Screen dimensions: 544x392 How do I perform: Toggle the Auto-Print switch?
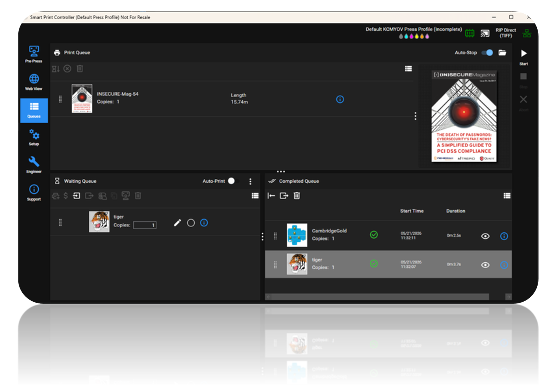point(233,181)
